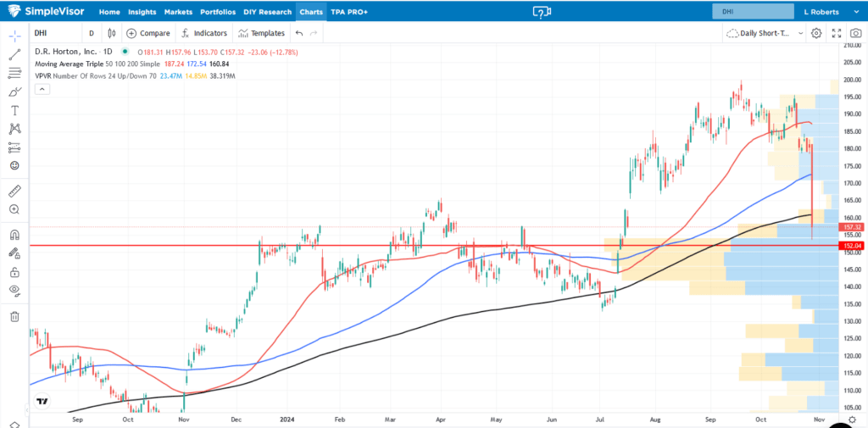Click the D.R. Horton, Inc. title
Image resolution: width=868 pixels, height=428 pixels.
64,52
